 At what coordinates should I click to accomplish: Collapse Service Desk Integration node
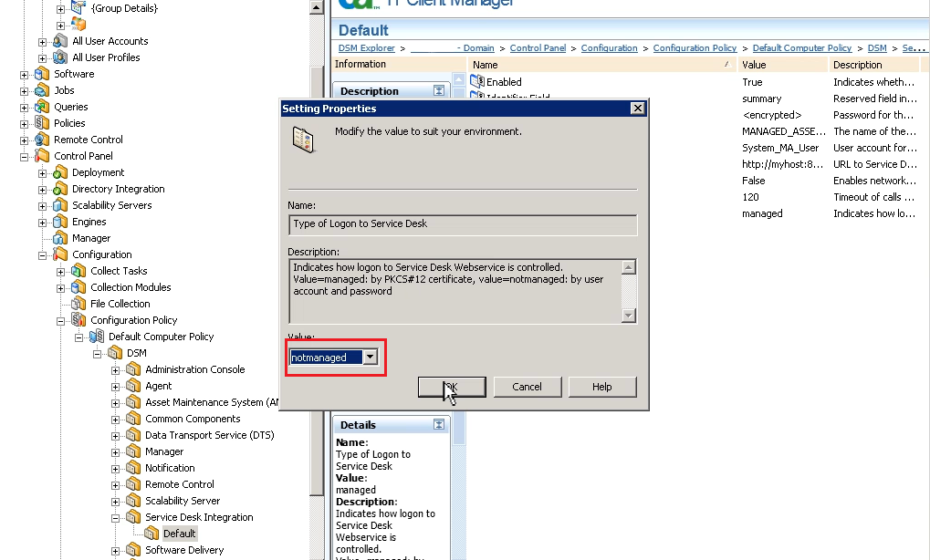coord(115,518)
